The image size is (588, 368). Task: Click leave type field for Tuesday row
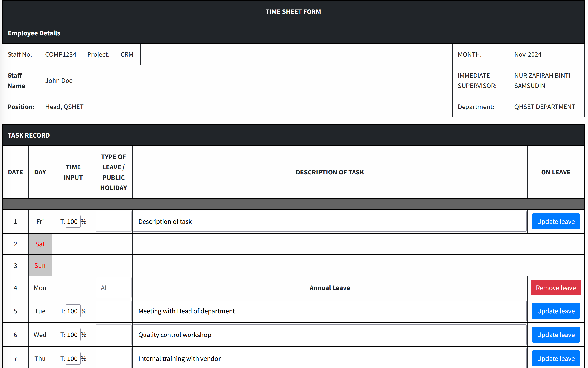113,311
